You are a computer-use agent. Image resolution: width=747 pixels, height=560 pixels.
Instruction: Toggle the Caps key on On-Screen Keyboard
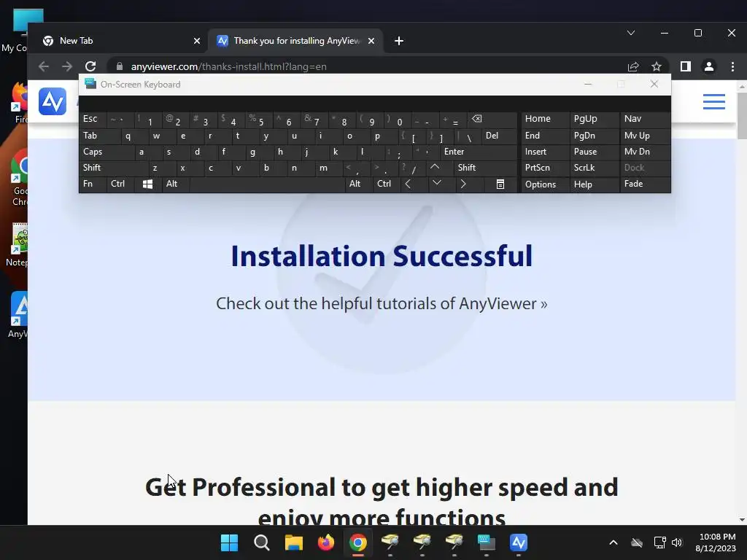107,152
